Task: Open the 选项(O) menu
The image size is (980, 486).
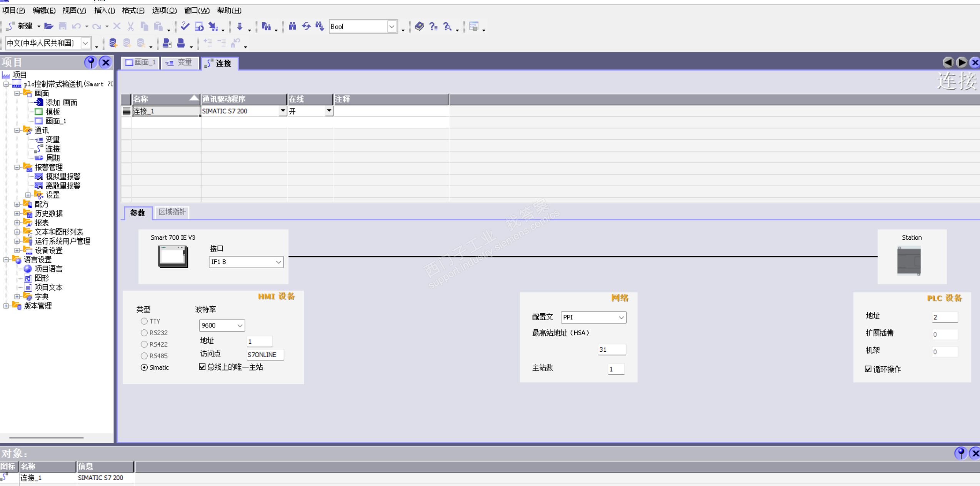Action: 164,10
